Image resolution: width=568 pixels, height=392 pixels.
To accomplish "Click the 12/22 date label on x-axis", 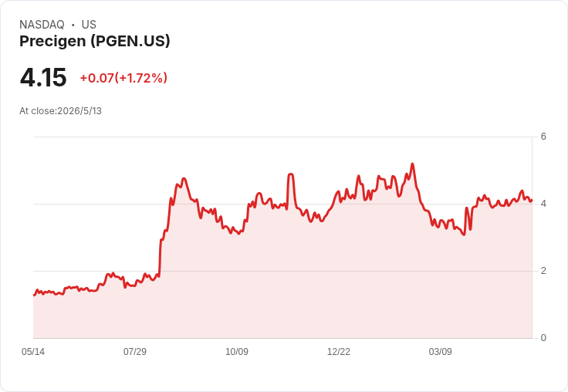I will pyautogui.click(x=338, y=352).
